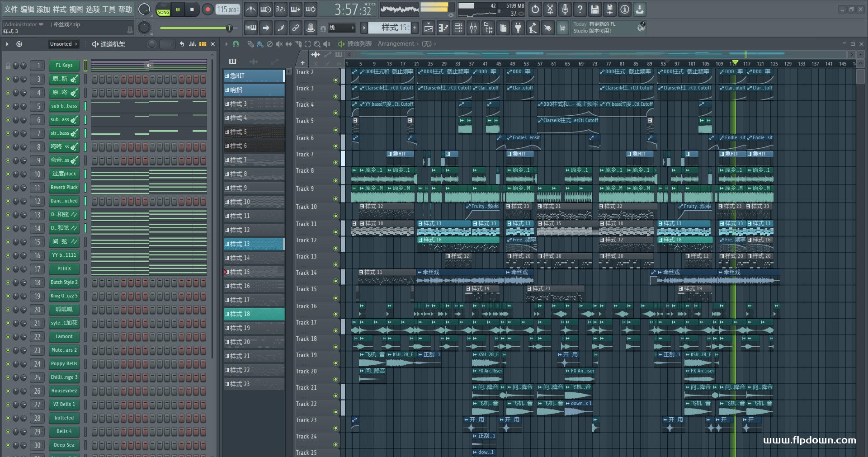Screen dimensions: 868x457
Task: Open the 工具 menu
Action: coord(108,9)
